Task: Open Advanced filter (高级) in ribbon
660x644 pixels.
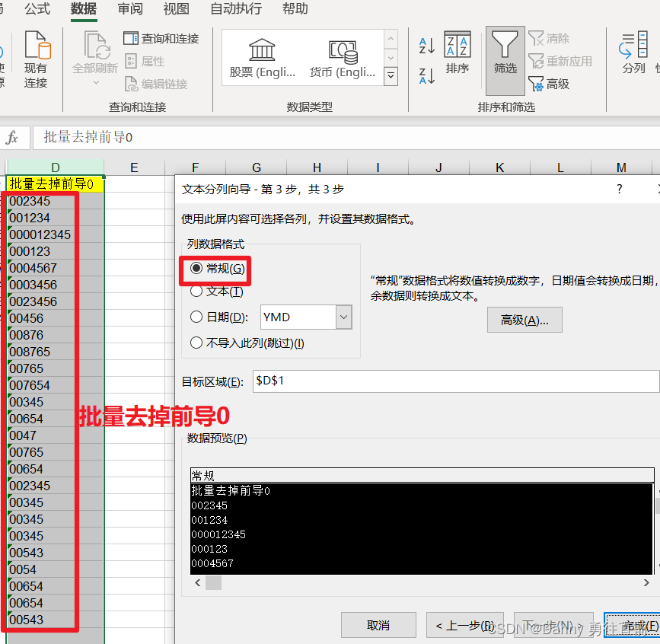Action: tap(550, 84)
